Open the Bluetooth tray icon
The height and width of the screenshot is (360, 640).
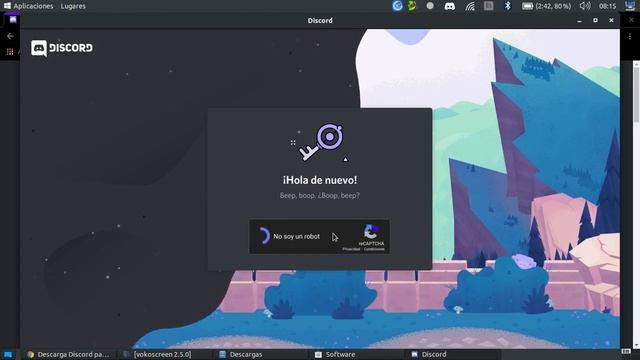tap(507, 6)
